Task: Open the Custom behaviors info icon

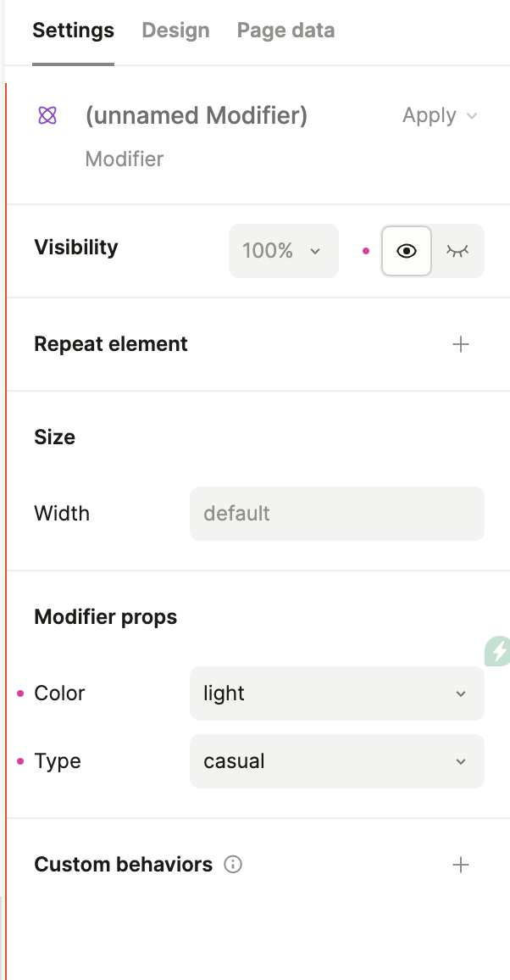Action: [233, 865]
